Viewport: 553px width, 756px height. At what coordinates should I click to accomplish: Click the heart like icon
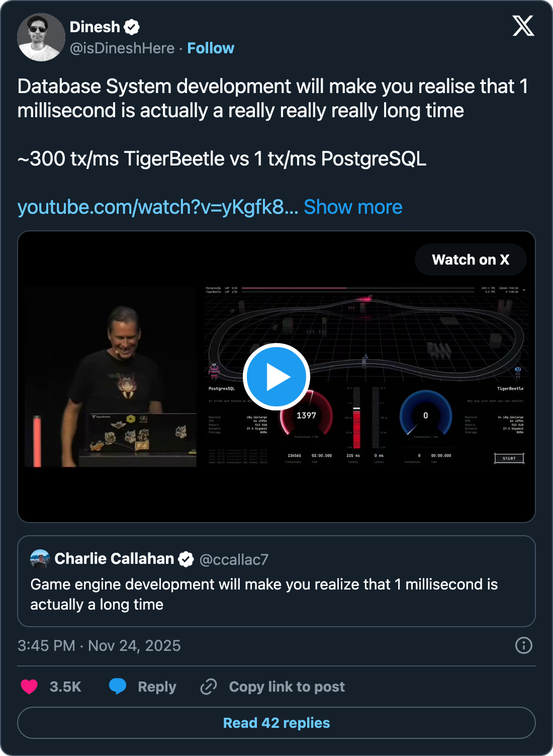[x=29, y=687]
